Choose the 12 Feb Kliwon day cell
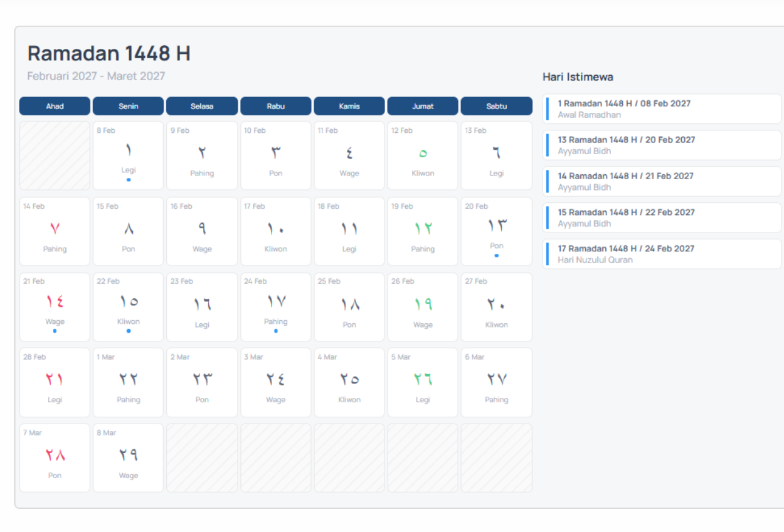Screen dimensions: 784x532 (423, 155)
